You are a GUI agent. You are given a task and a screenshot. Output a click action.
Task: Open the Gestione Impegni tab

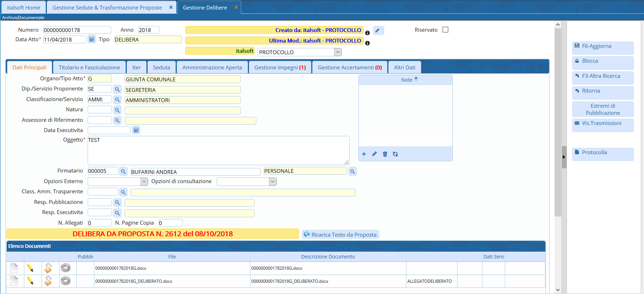point(280,68)
